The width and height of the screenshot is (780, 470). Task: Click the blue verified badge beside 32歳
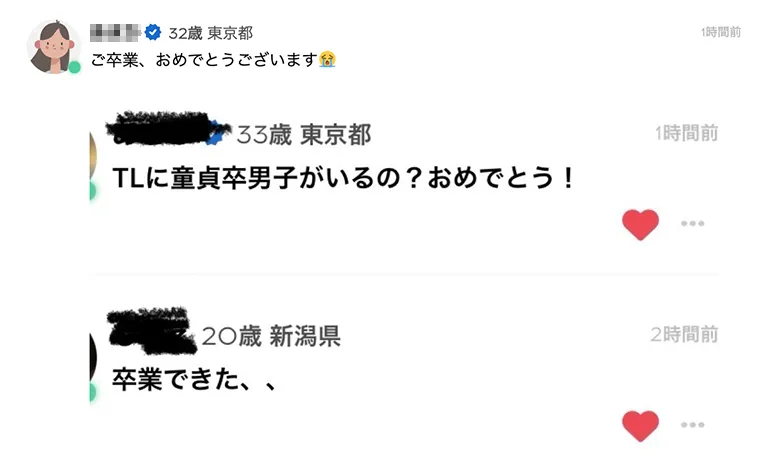(153, 32)
